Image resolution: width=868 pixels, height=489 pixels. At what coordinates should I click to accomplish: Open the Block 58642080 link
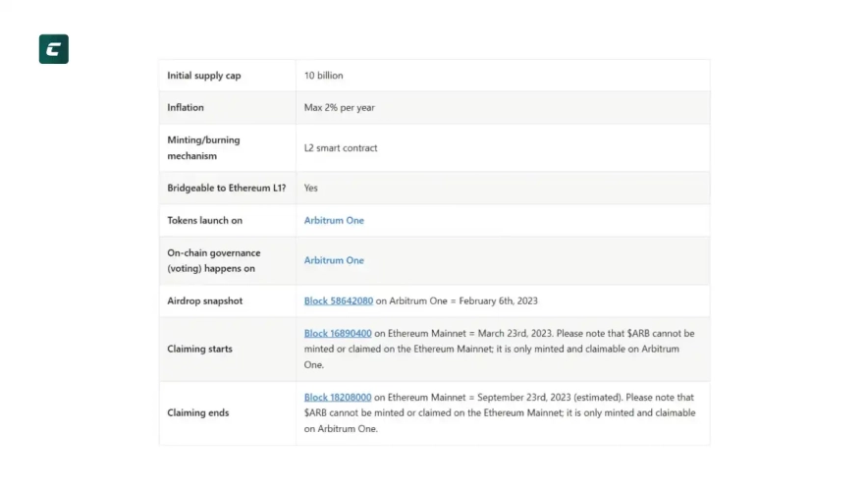point(339,300)
